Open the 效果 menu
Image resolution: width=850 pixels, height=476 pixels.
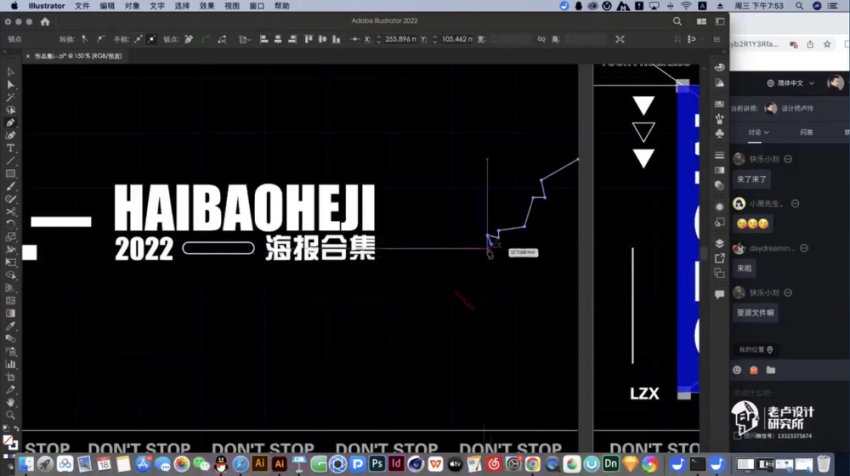[207, 5]
